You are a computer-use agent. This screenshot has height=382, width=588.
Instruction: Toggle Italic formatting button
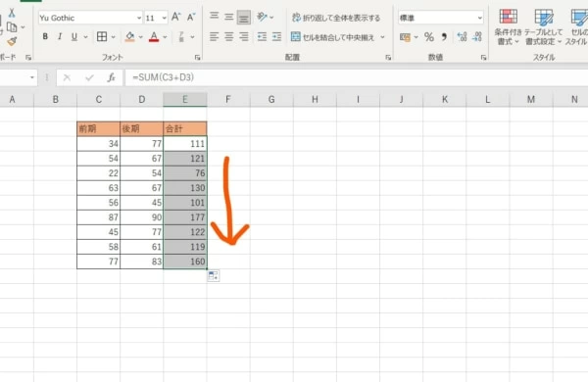coord(60,37)
